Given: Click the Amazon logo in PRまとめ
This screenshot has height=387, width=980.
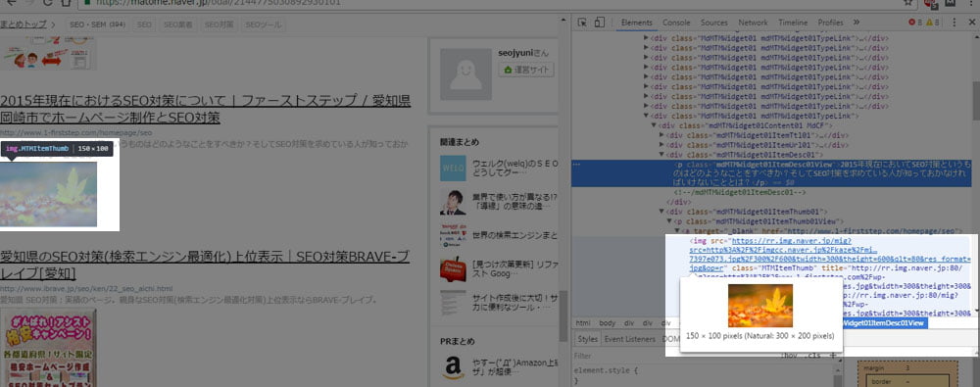Looking at the screenshot, I should (x=453, y=367).
